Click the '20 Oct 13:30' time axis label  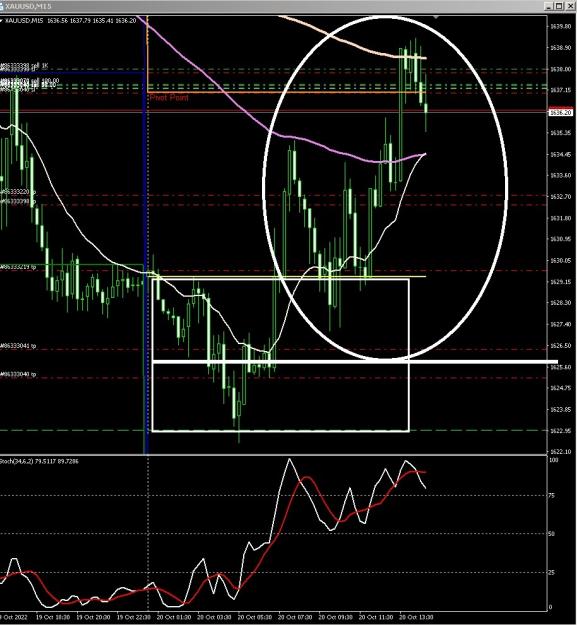click(x=416, y=617)
